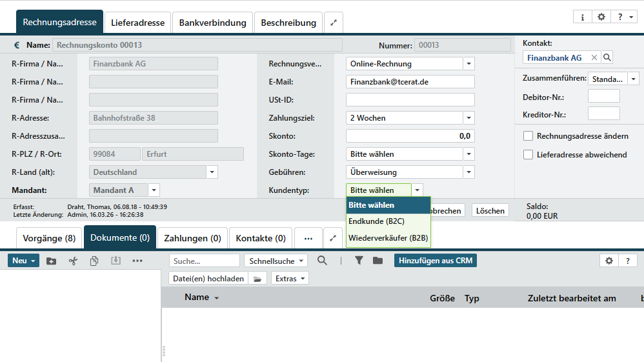Click the dark folder icon next to filter
Screen dimensions: 644x362
click(378, 261)
